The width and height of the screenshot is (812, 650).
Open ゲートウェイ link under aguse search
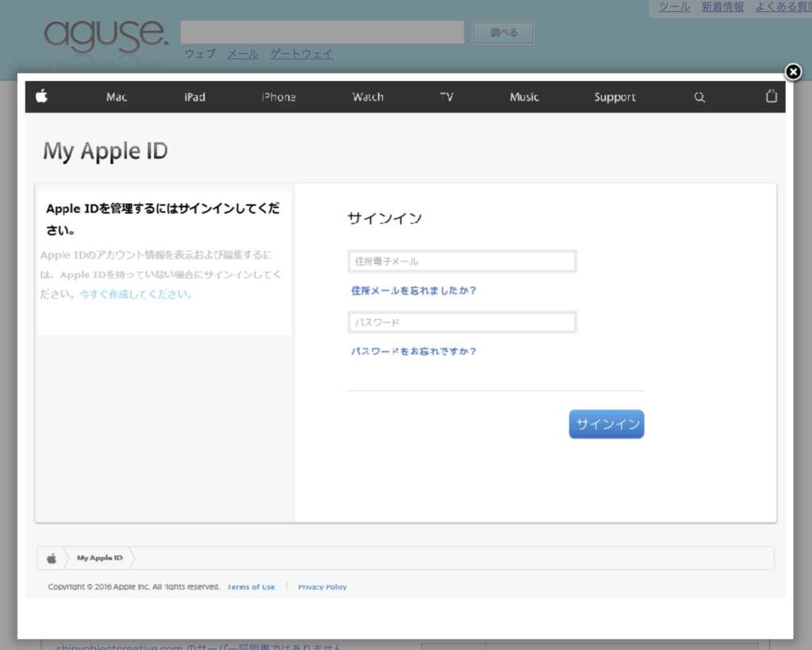pyautogui.click(x=301, y=54)
